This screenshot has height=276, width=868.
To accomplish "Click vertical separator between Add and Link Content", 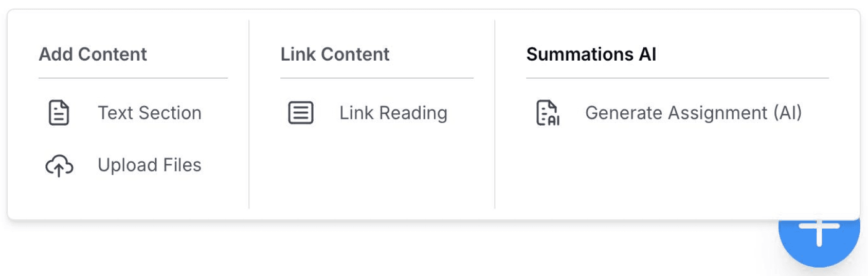I will pos(249,114).
